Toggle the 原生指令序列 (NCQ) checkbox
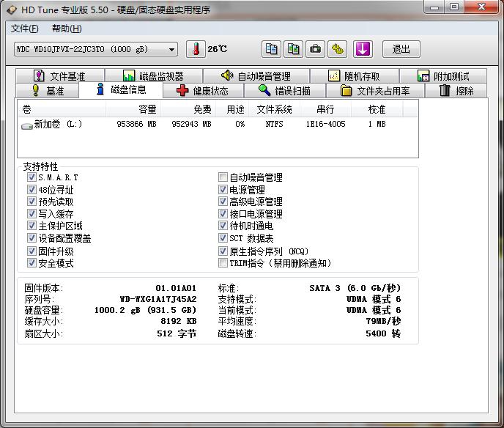 [x=223, y=251]
